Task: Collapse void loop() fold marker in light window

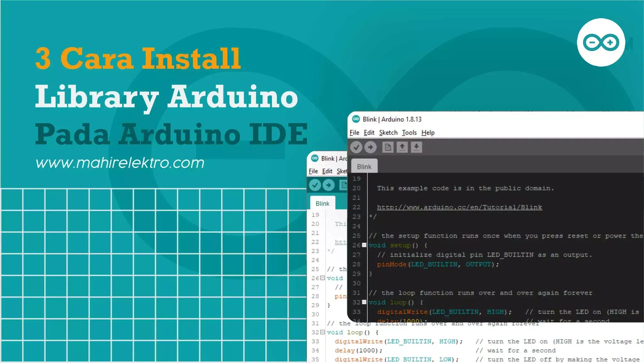Action: pyautogui.click(x=322, y=332)
